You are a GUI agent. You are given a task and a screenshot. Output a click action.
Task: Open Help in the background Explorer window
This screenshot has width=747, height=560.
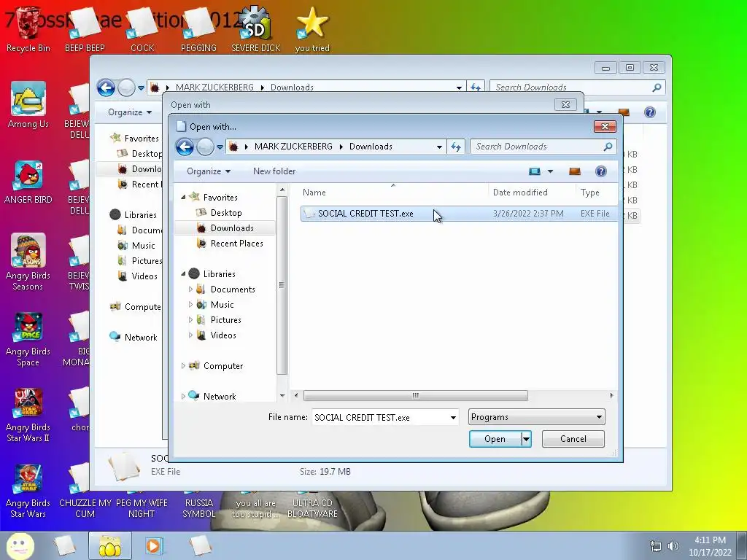[650, 112]
